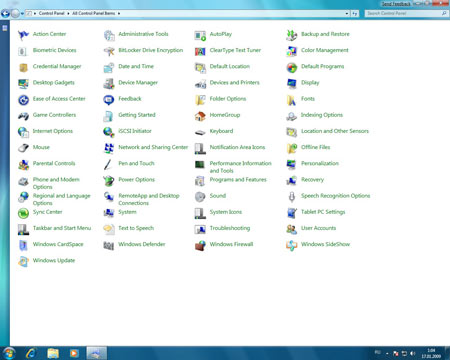The width and height of the screenshot is (450, 360).
Task: Open the Action Center flag icon
Action: pyautogui.click(x=23, y=34)
